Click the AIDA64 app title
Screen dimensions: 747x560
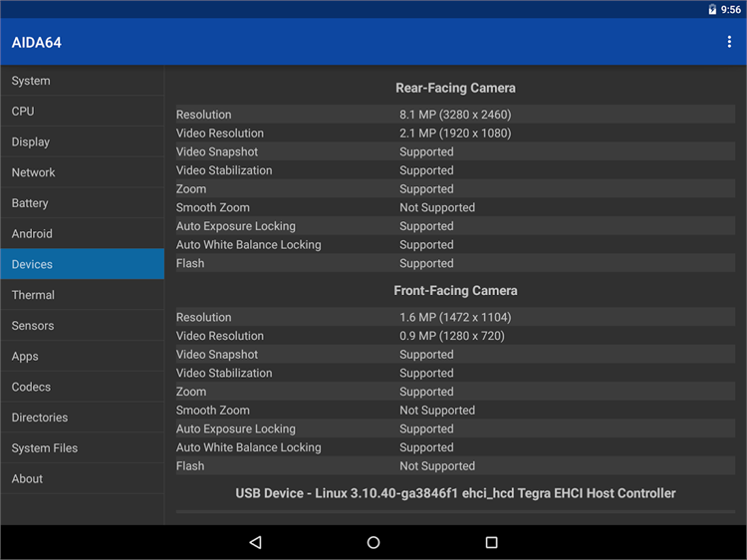coord(37,43)
